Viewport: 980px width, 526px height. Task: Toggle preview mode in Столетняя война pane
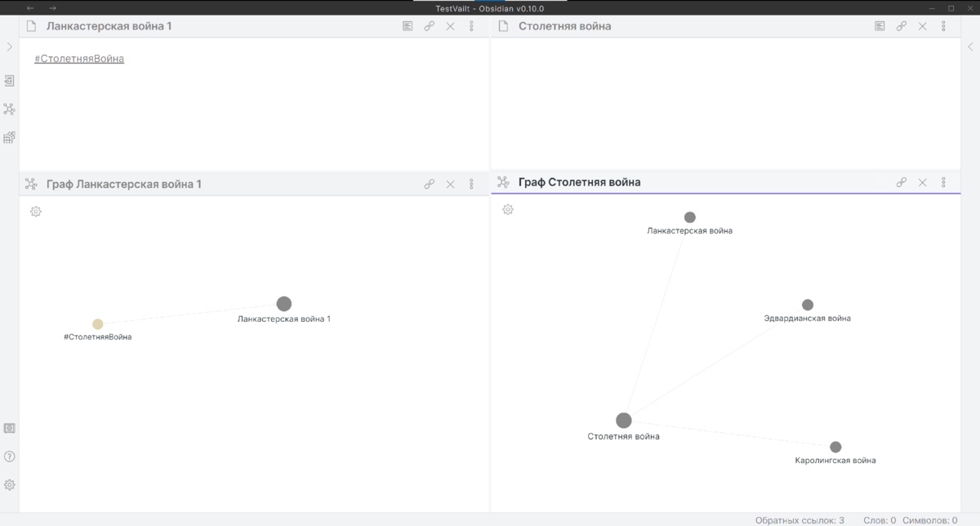tap(880, 26)
